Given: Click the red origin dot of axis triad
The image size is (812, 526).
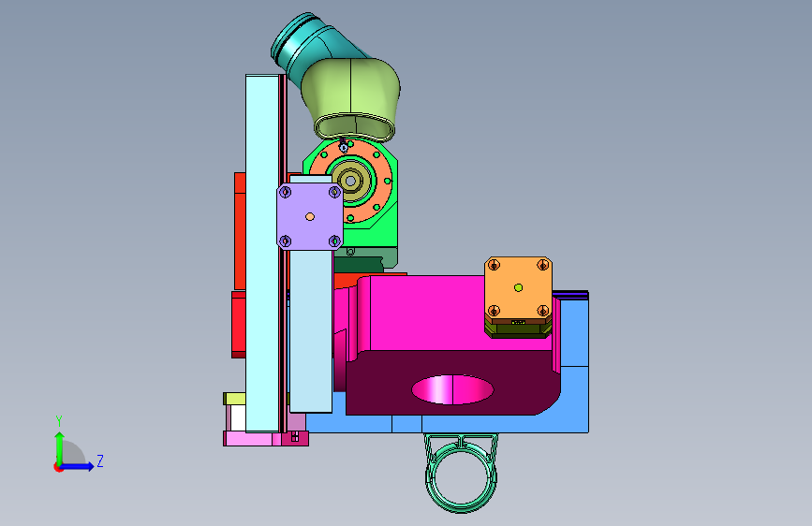Looking at the screenshot, I should pyautogui.click(x=58, y=467).
